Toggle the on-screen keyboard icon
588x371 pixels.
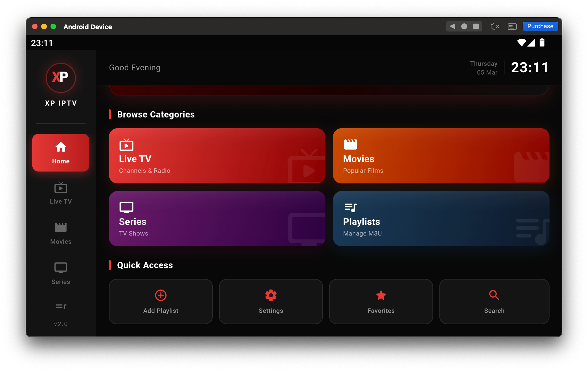pyautogui.click(x=512, y=26)
